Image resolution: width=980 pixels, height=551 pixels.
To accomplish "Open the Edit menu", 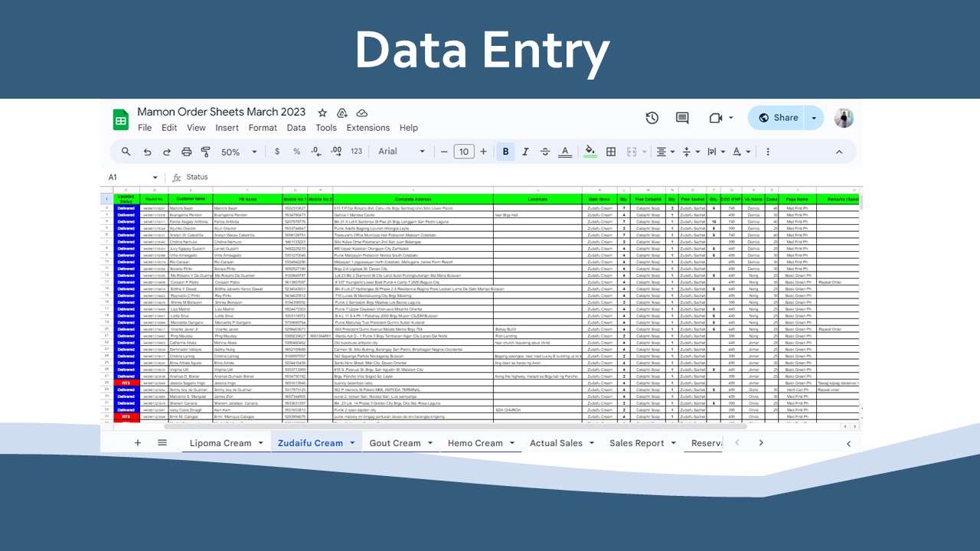I will coord(169,128).
